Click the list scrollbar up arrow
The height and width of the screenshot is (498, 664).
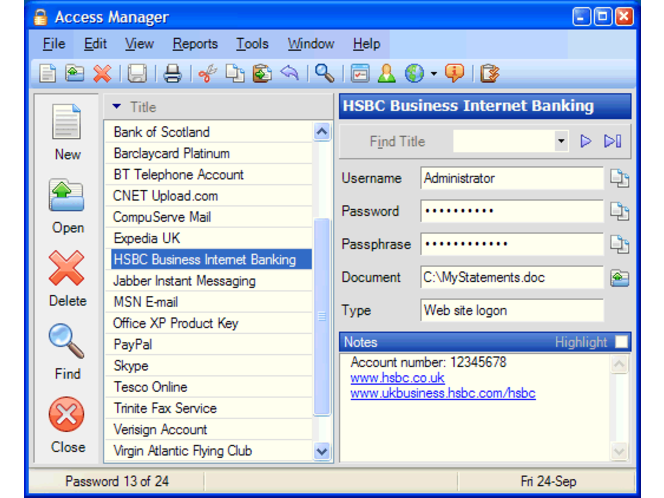tap(322, 132)
